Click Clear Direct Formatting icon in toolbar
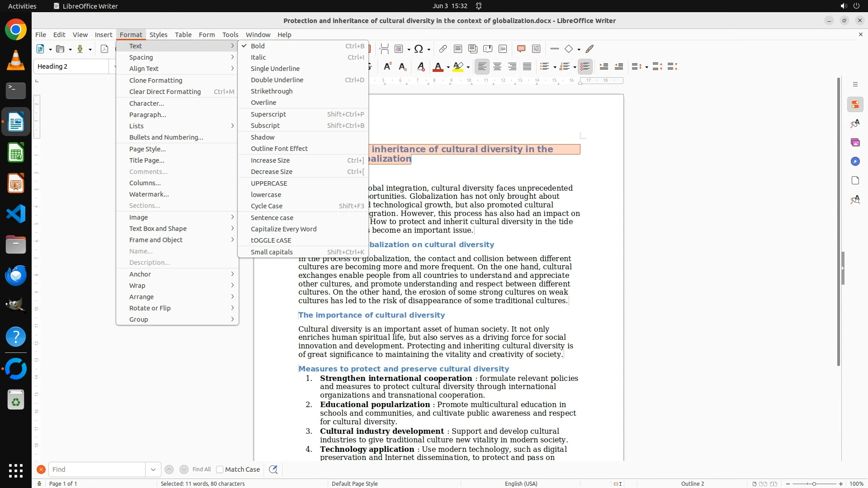Screen dimensions: 868x488 421,67
